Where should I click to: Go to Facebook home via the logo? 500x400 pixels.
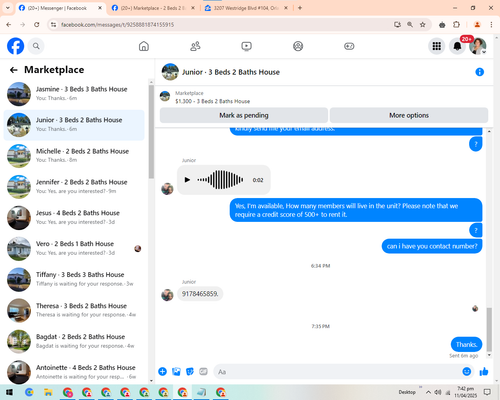click(16, 46)
